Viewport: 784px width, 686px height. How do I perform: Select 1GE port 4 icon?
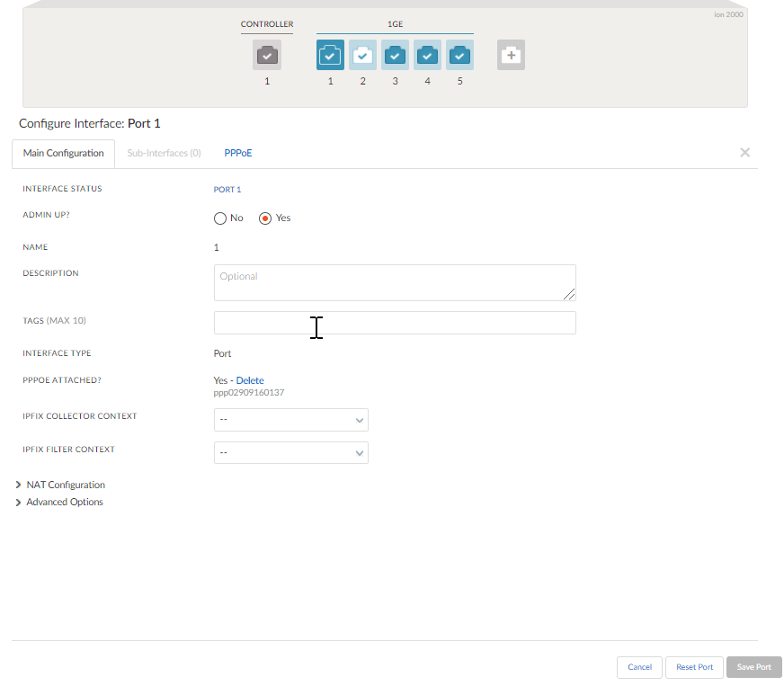pyautogui.click(x=427, y=55)
